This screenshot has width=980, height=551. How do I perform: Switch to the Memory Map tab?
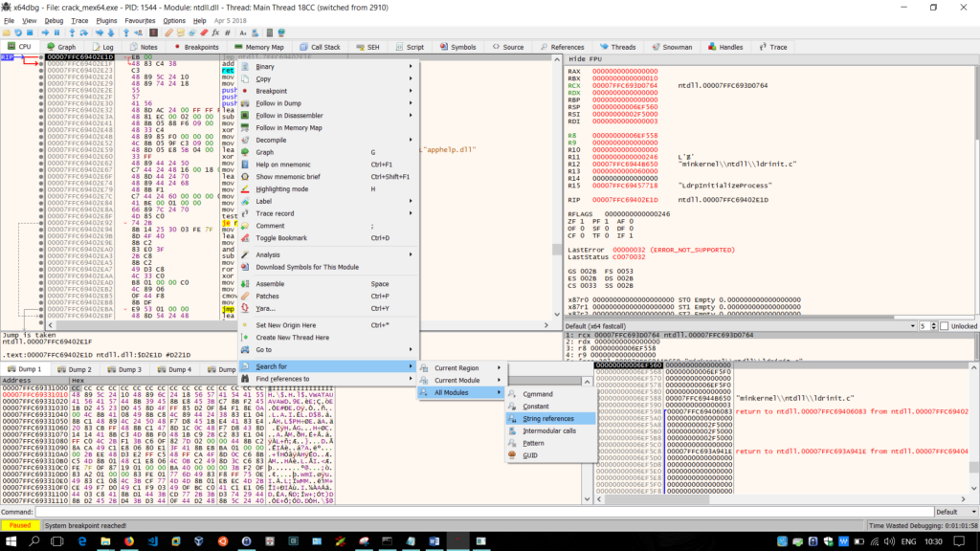[x=257, y=47]
